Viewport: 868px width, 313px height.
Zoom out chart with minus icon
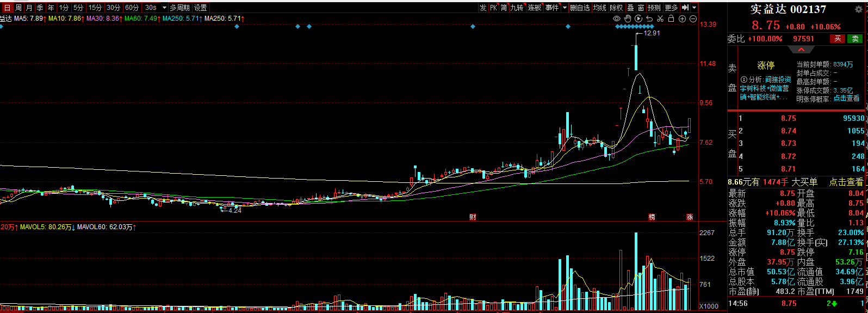coord(693,19)
